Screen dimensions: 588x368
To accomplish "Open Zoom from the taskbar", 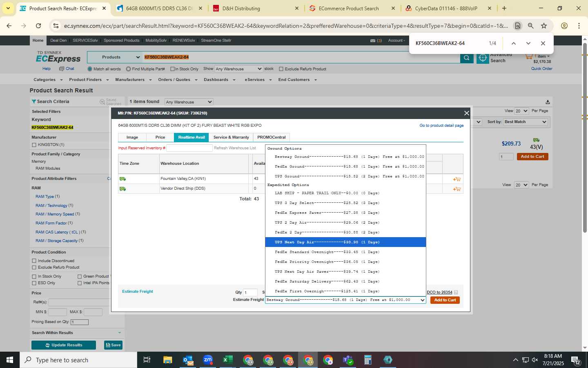I will click(208, 360).
